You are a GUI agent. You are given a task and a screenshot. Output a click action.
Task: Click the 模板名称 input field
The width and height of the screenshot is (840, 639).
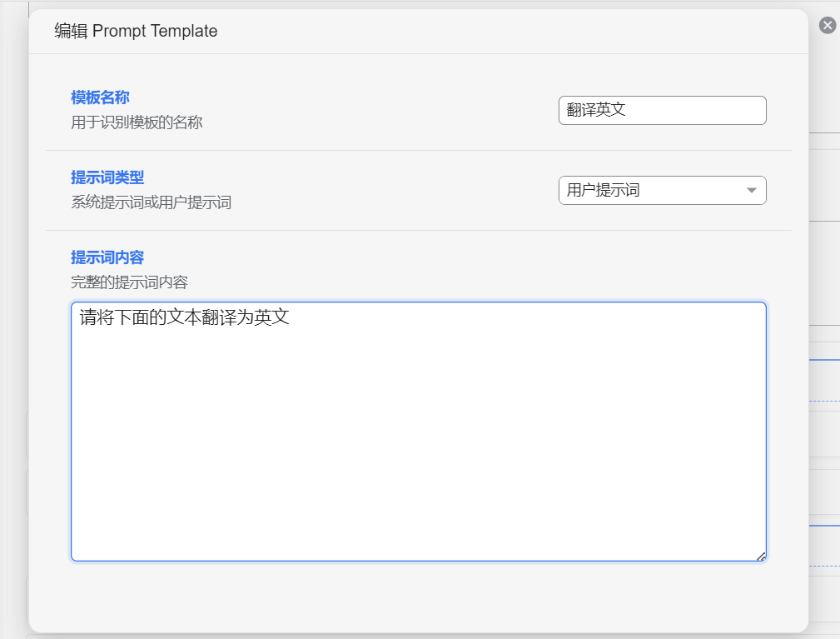662,110
